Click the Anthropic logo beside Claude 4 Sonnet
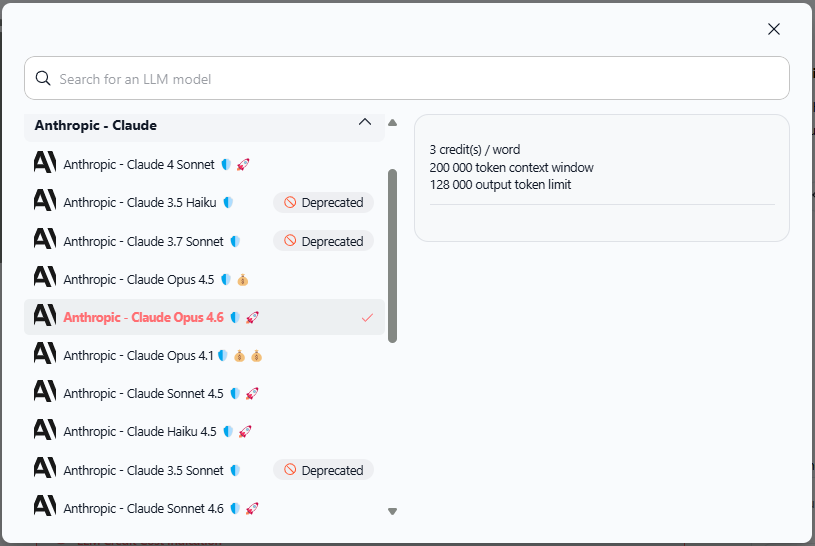The width and height of the screenshot is (815, 546). [44, 163]
